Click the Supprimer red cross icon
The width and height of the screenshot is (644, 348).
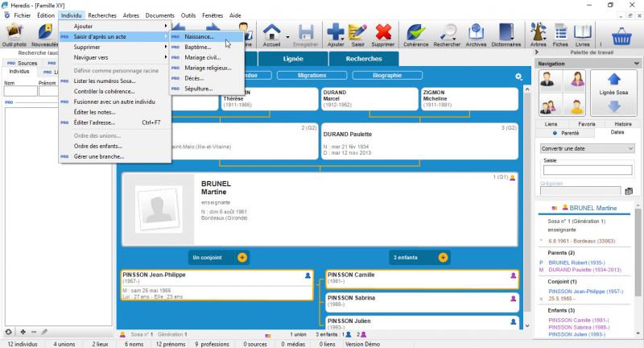(x=383, y=35)
